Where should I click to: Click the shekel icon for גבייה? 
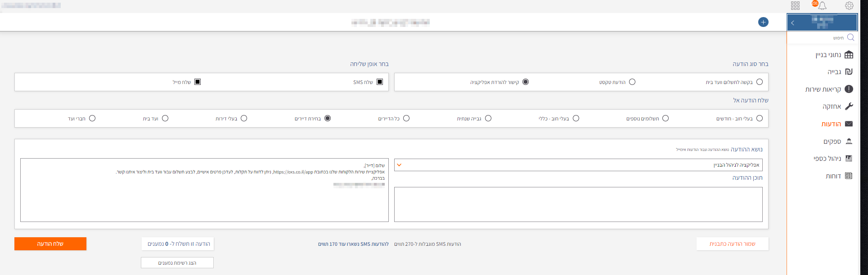pos(849,72)
